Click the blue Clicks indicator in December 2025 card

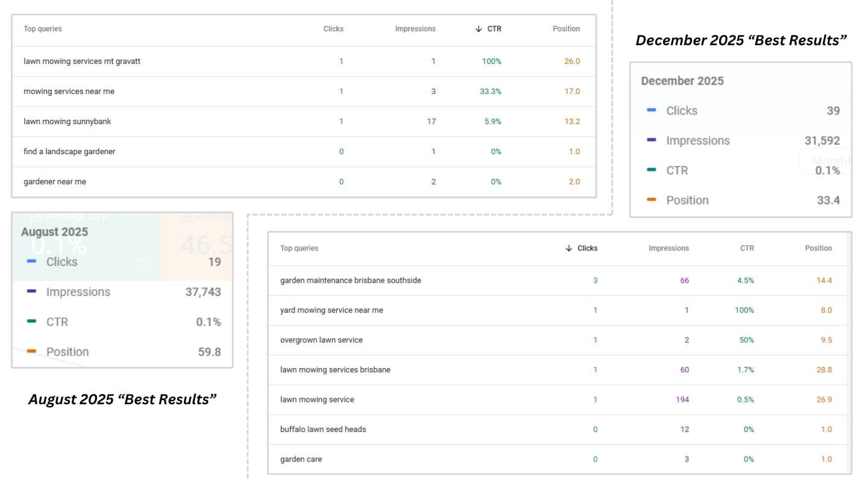pos(650,110)
